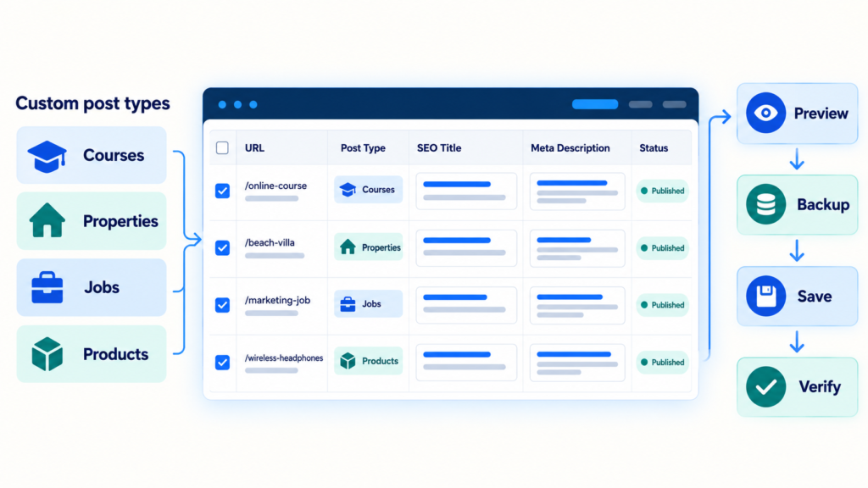
Task: Uncheck the /beach-villa row checkbox
Action: [222, 248]
